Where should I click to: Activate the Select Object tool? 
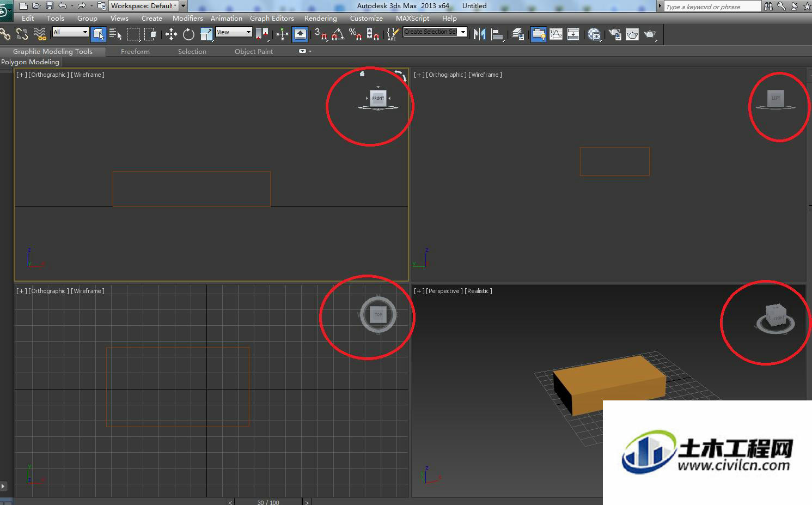point(99,34)
